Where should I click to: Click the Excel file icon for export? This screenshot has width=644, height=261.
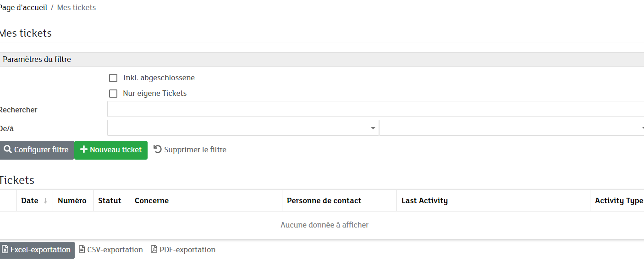click(5, 250)
